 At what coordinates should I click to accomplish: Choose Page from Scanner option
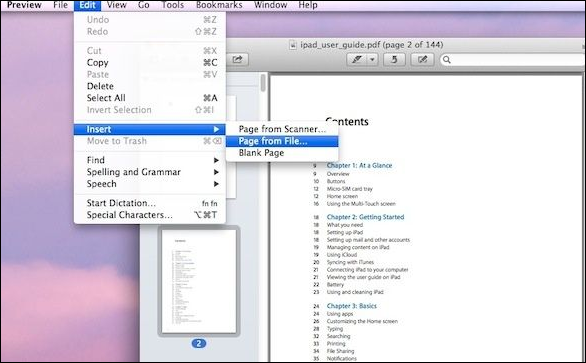tap(282, 129)
